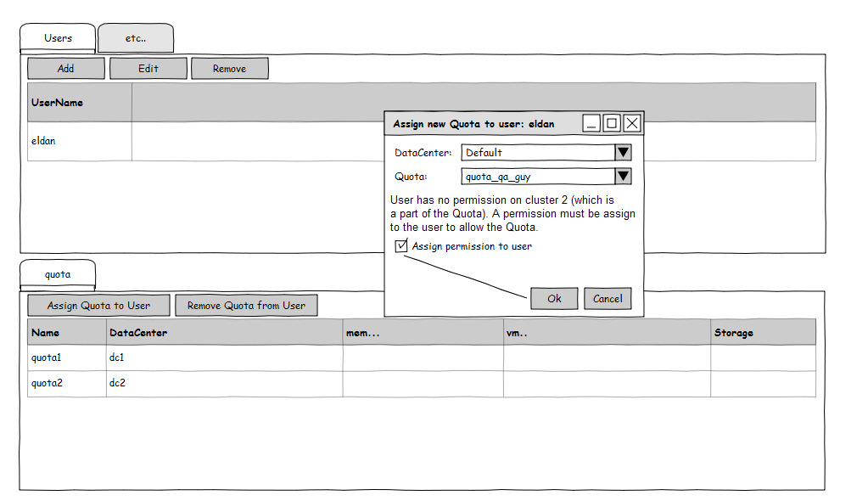The height and width of the screenshot is (501, 868).
Task: Uncheck Assign permission to user checkbox
Action: (401, 246)
